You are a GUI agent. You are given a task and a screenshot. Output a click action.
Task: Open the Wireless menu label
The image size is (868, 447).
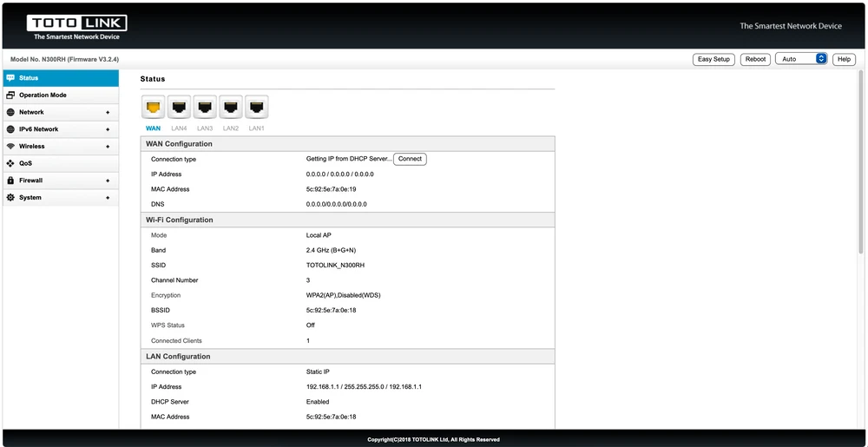pos(32,147)
